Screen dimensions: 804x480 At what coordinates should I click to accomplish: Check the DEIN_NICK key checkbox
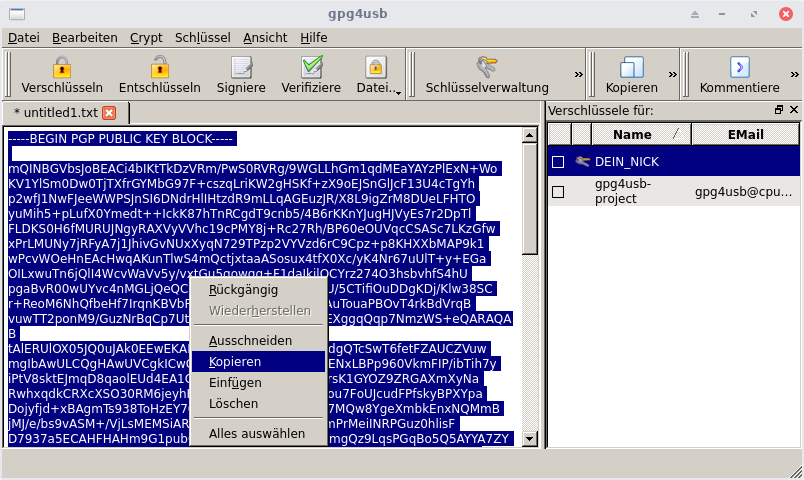(x=558, y=162)
